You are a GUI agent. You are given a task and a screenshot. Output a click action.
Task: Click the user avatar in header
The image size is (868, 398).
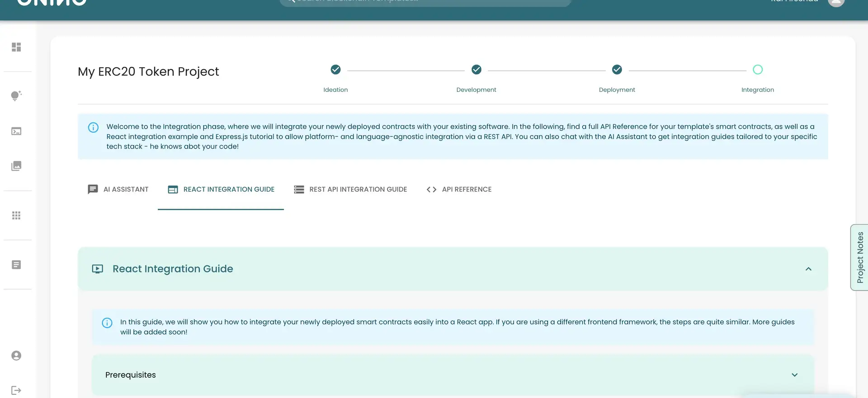click(836, 2)
